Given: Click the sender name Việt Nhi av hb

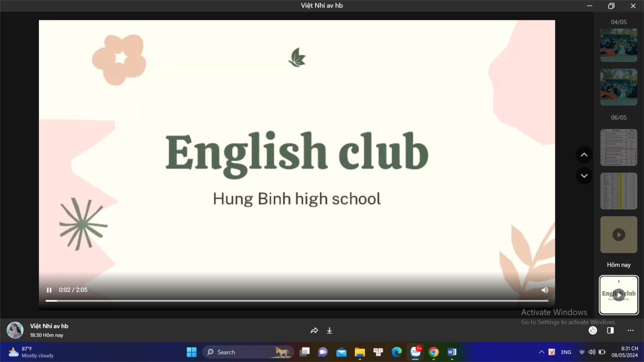Looking at the screenshot, I should click(x=49, y=326).
